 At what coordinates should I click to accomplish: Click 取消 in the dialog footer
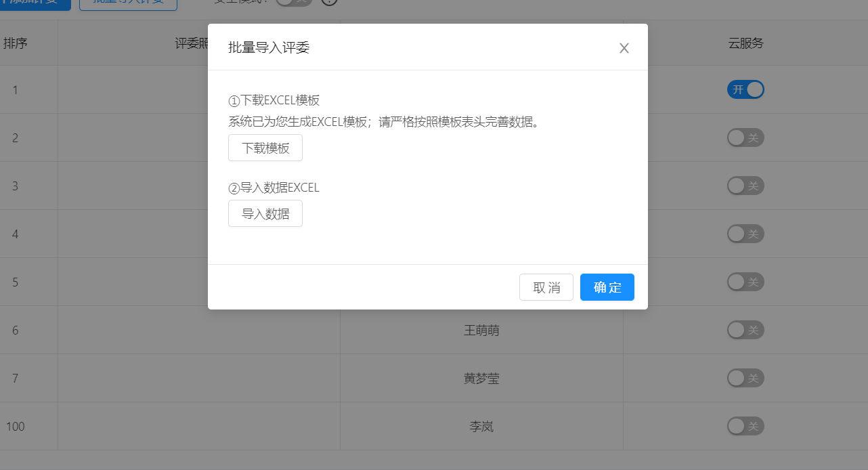coord(546,287)
